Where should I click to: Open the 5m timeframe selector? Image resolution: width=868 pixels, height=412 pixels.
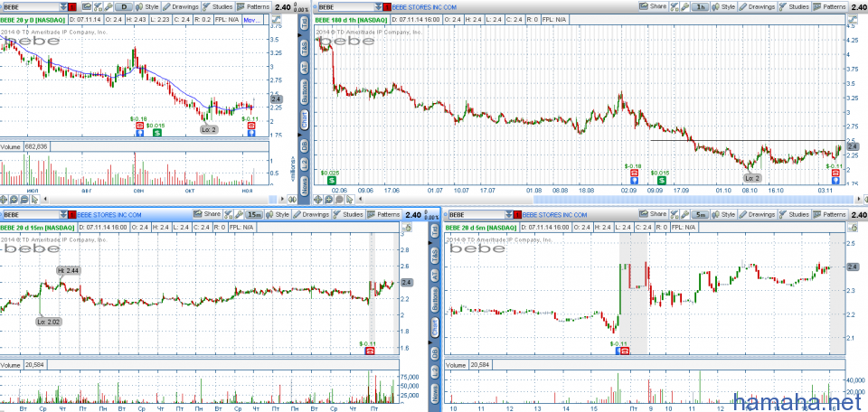[x=701, y=214]
